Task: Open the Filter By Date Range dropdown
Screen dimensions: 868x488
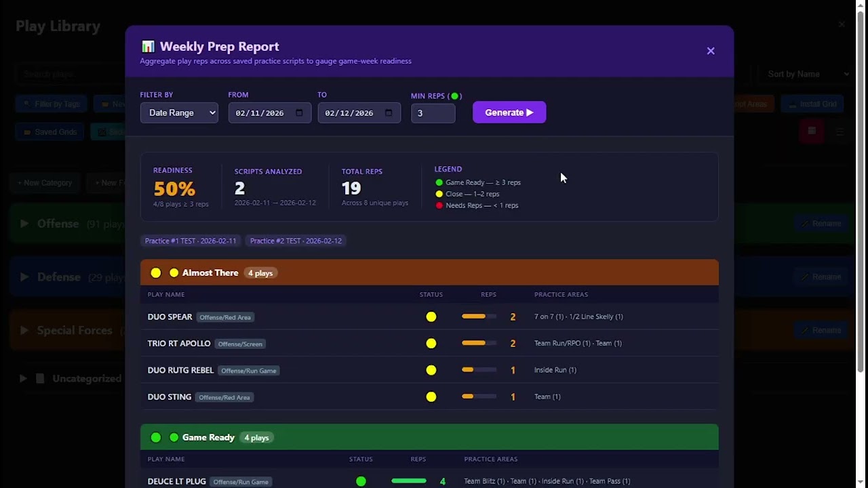Action: point(179,113)
